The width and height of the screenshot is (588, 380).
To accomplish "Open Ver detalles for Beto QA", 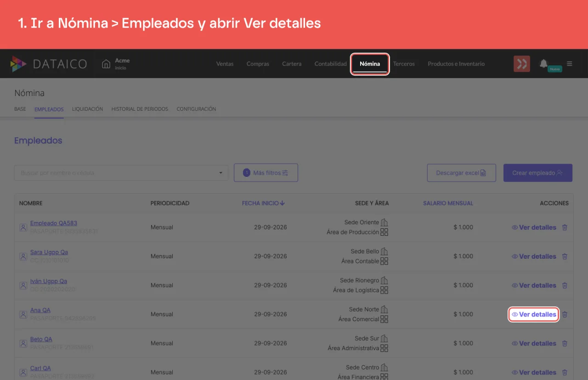I will tap(534, 343).
